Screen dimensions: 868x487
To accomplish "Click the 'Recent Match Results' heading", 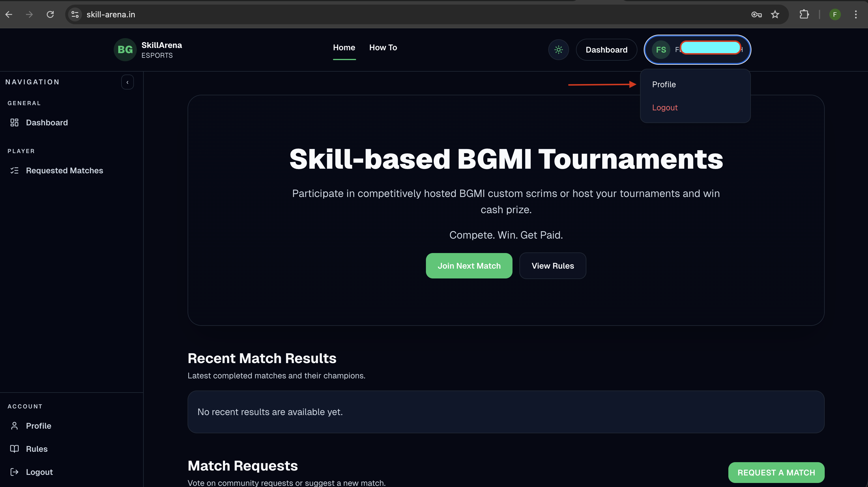I will (262, 358).
